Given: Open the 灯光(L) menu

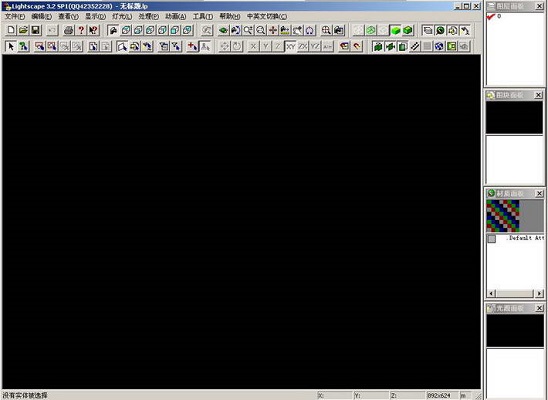Looking at the screenshot, I should point(122,16).
